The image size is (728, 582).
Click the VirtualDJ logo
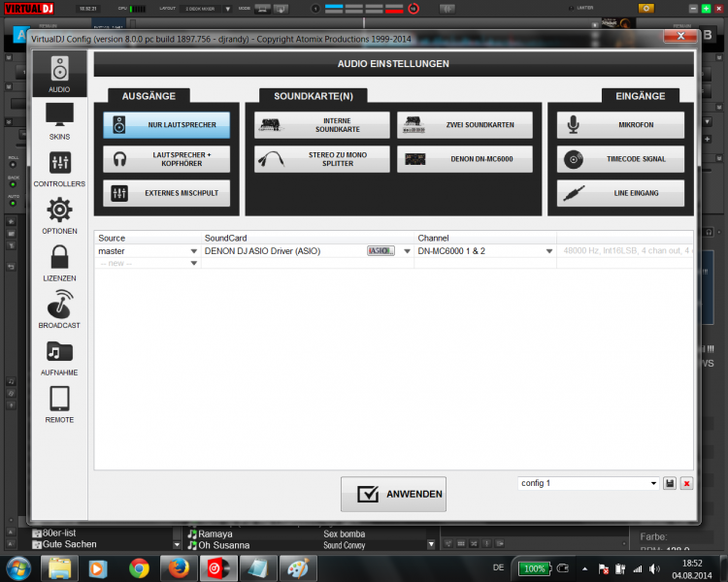tap(29, 9)
